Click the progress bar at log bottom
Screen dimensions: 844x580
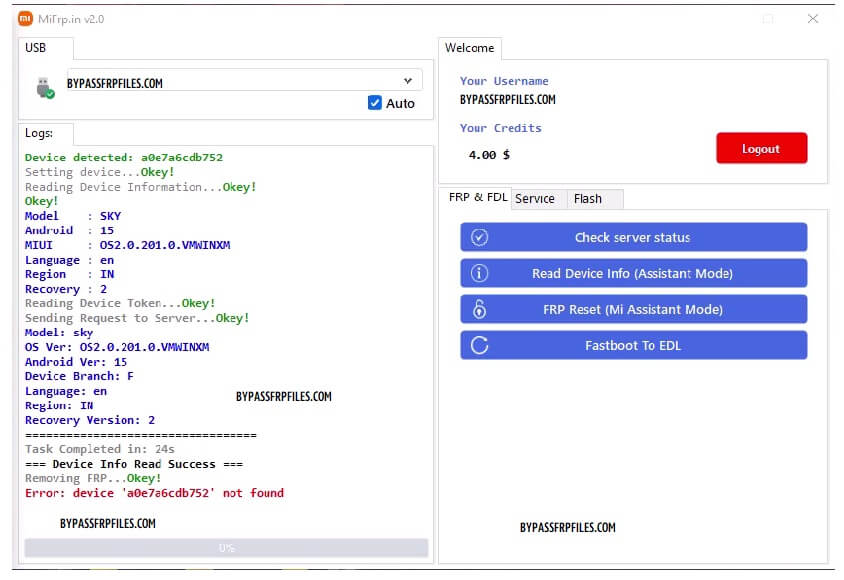point(226,548)
